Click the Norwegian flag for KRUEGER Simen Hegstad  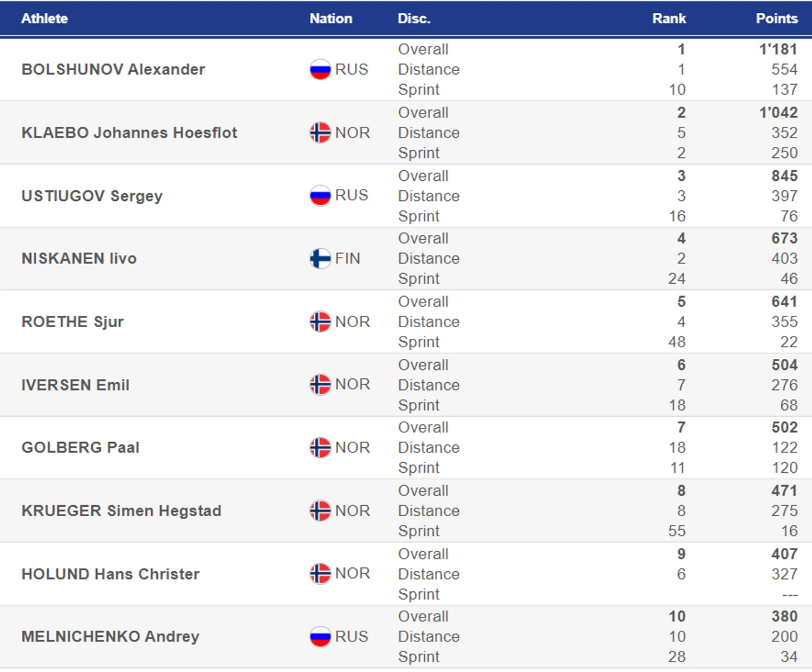pos(320,511)
